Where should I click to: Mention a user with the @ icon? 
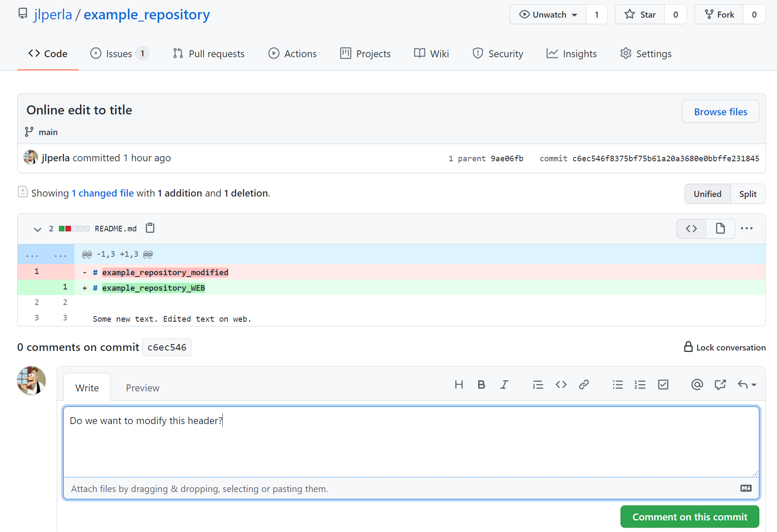point(697,384)
